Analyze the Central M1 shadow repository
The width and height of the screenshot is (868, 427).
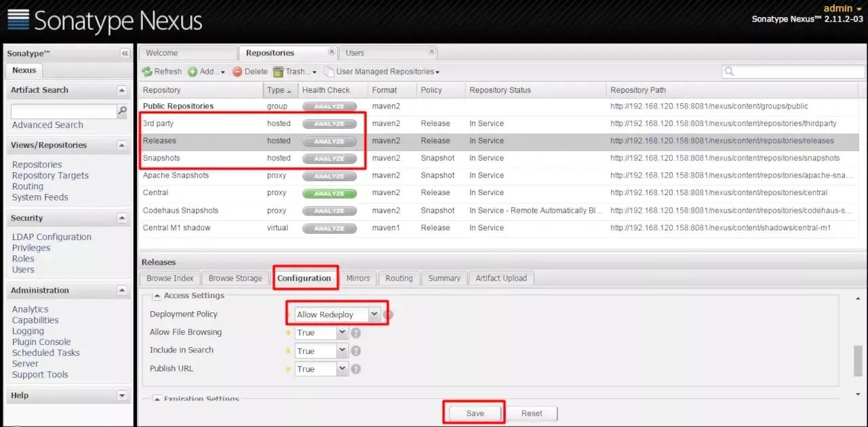point(330,228)
